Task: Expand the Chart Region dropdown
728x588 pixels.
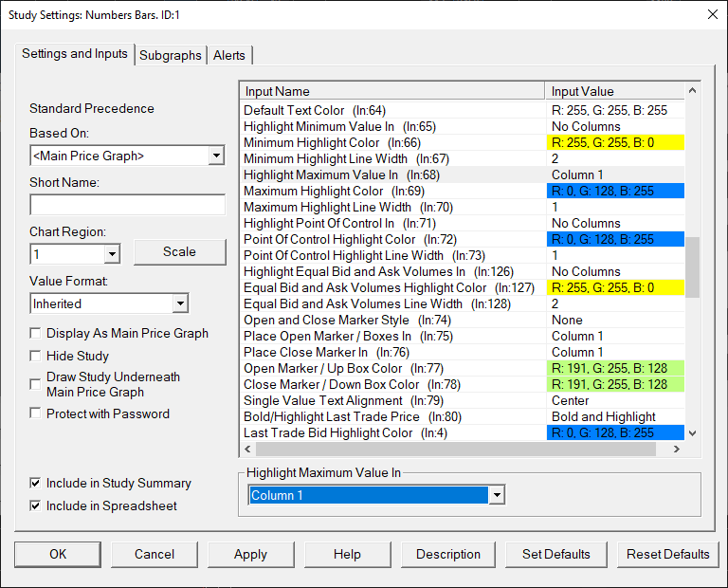Action: pyautogui.click(x=112, y=254)
